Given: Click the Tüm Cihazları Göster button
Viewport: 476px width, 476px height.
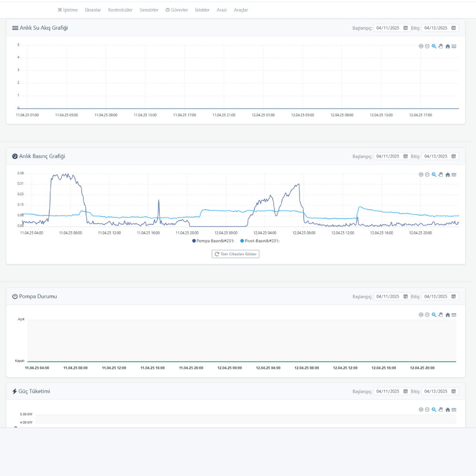Looking at the screenshot, I should click(x=236, y=254).
